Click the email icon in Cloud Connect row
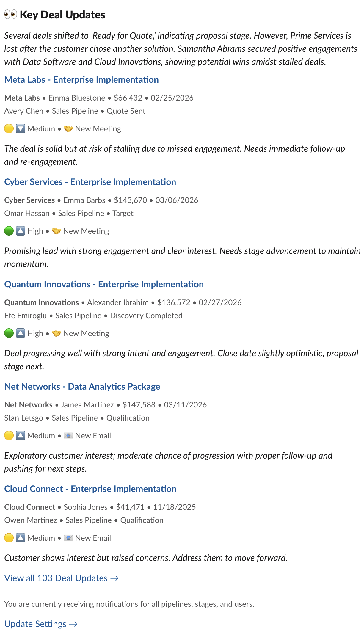The image size is (364, 640). click(68, 538)
